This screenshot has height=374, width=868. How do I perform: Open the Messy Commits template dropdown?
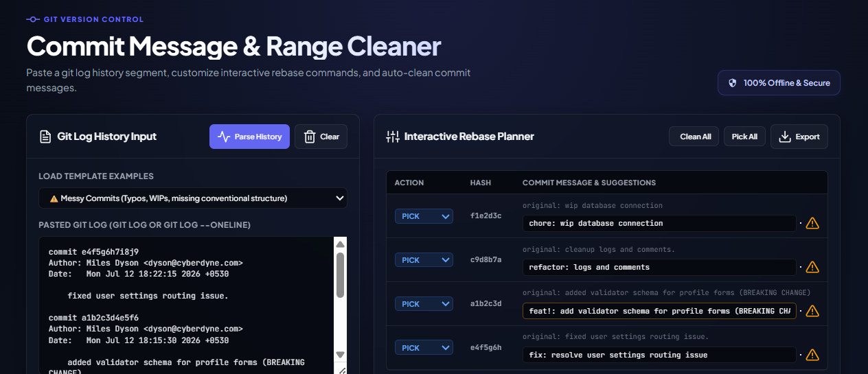[x=193, y=198]
